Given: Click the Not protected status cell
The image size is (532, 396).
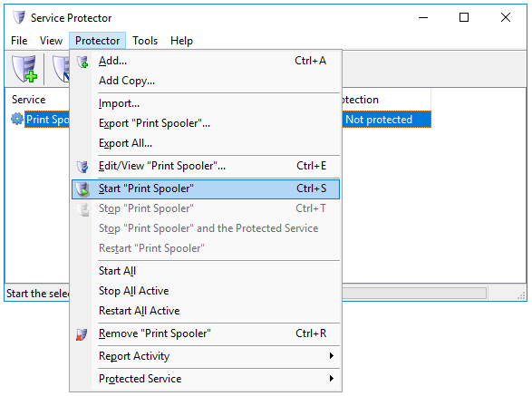Looking at the screenshot, I should click(x=386, y=120).
